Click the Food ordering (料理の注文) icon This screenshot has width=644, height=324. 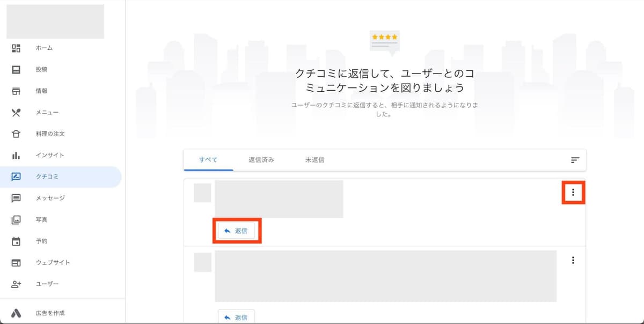click(16, 134)
